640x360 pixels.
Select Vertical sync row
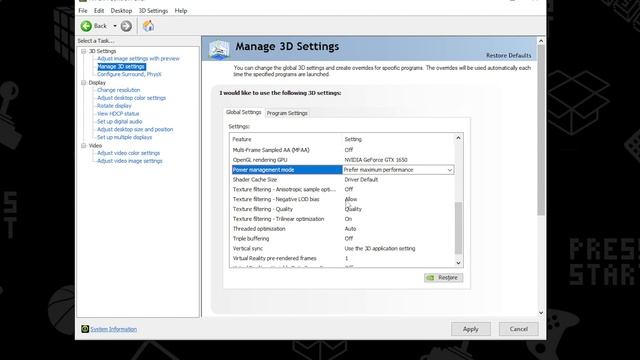click(x=343, y=249)
